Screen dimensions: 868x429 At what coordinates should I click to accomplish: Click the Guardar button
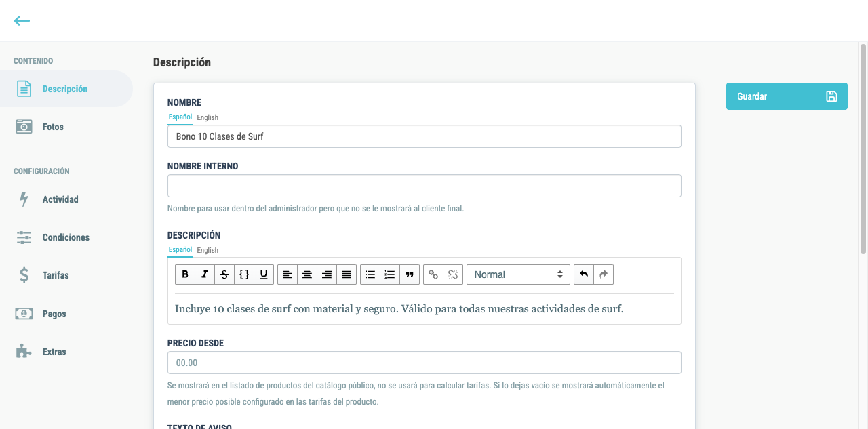click(x=787, y=96)
